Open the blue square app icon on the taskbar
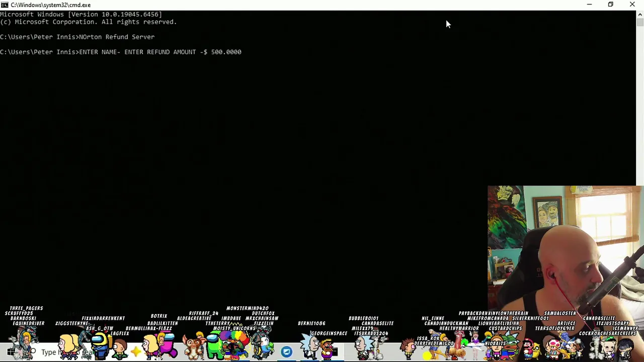The image size is (644, 362). 286,352
